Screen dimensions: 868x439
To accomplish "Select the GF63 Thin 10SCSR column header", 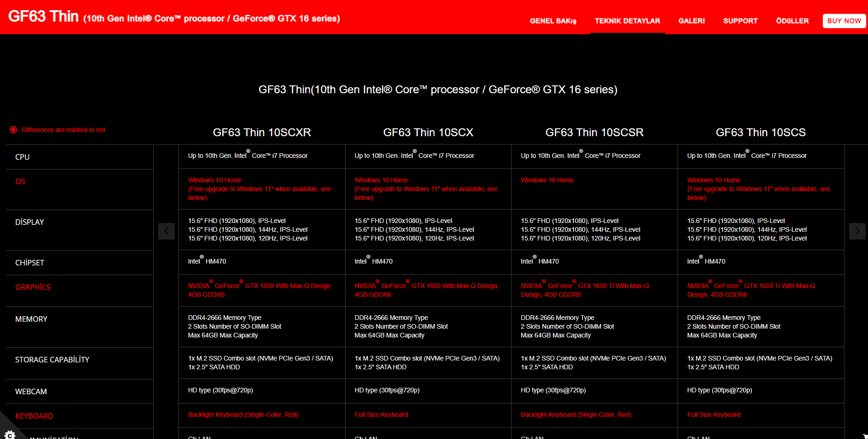I will tap(595, 132).
